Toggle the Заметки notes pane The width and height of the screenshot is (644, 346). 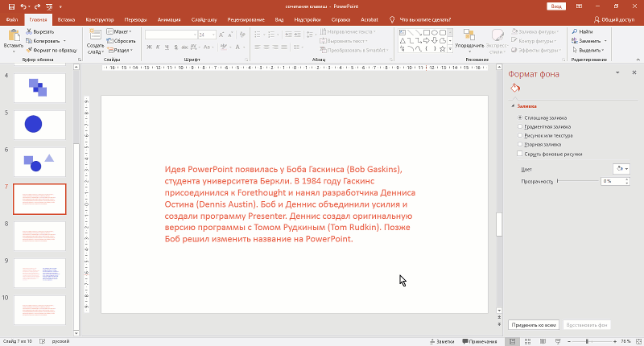point(442,341)
